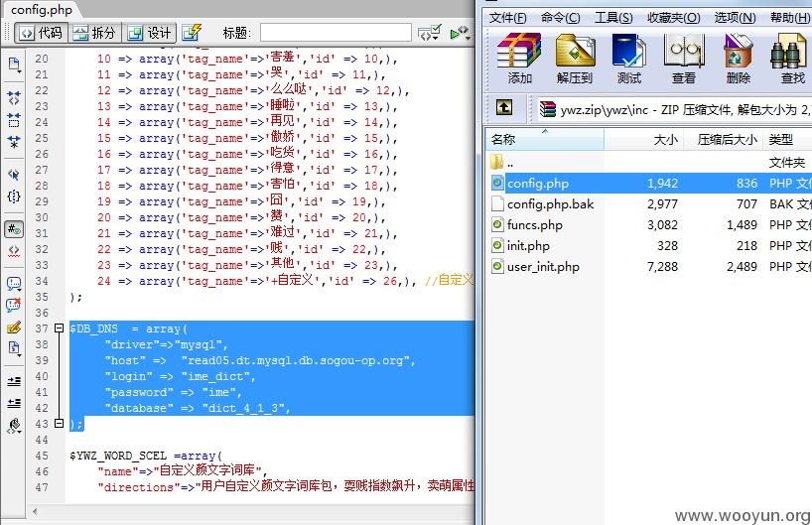Click the 查看 (View) icon
The height and width of the screenshot is (525, 812).
pyautogui.click(x=684, y=59)
